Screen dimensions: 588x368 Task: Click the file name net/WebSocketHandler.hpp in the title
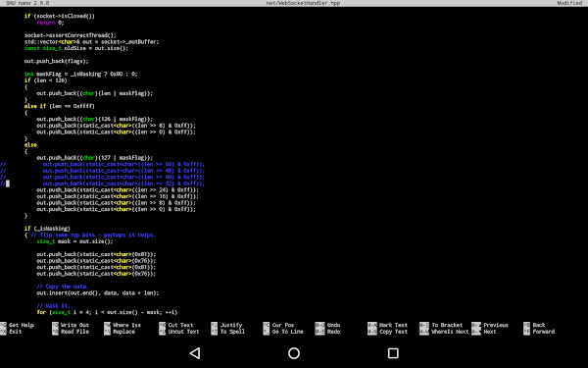(x=303, y=3)
